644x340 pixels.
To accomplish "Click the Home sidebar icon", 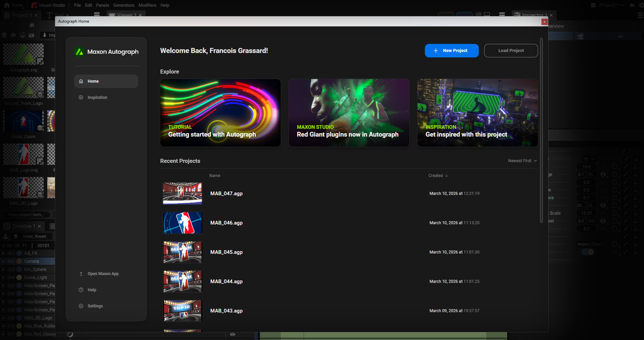I will click(x=81, y=81).
